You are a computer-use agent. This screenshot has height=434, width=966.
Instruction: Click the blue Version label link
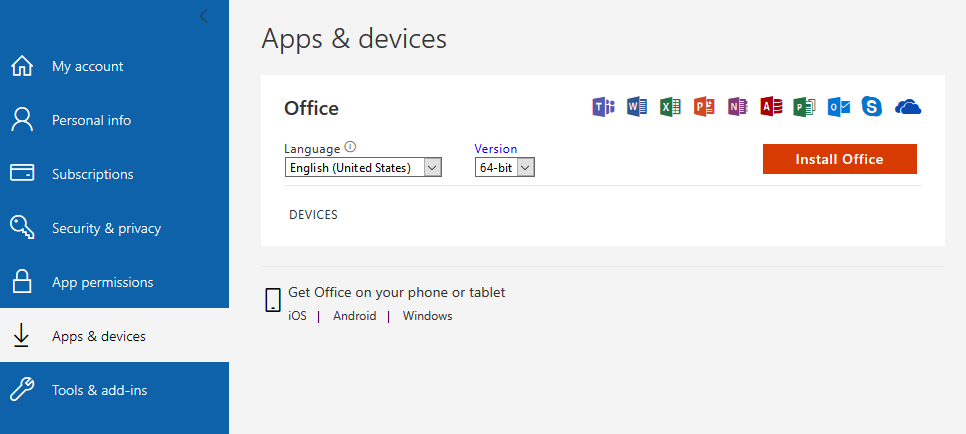[495, 149]
